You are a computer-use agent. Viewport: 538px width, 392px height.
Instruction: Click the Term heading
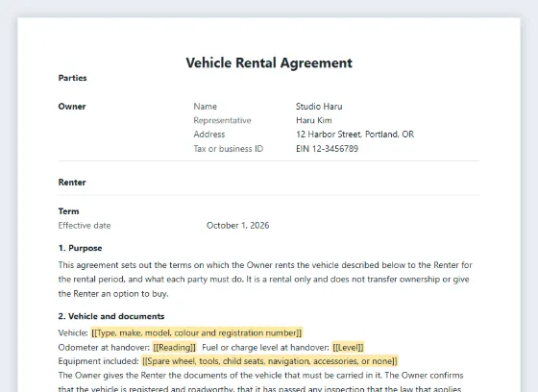click(68, 211)
